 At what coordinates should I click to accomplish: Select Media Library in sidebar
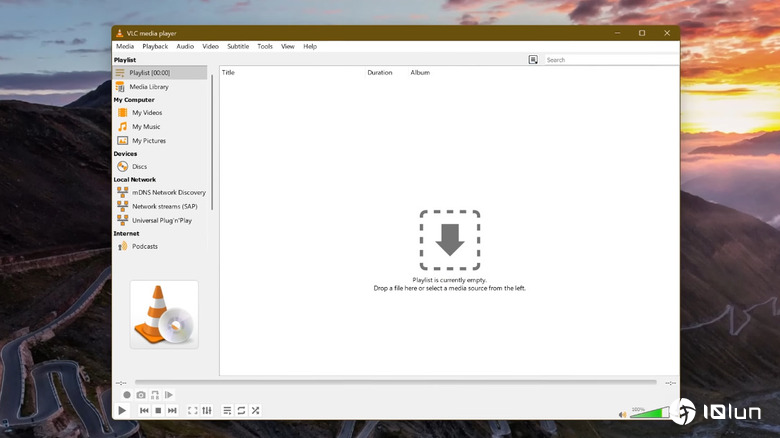coord(149,87)
